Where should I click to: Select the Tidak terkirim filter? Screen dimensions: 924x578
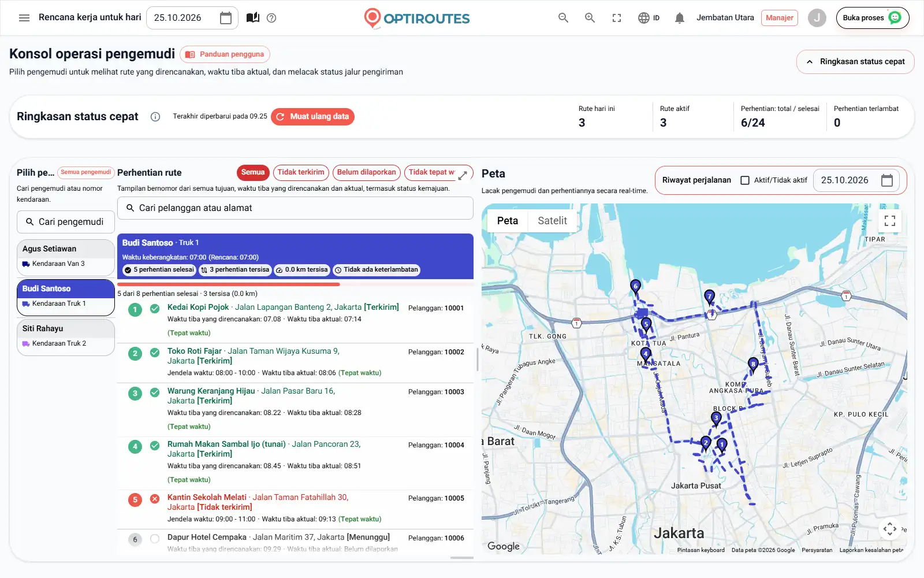point(301,172)
